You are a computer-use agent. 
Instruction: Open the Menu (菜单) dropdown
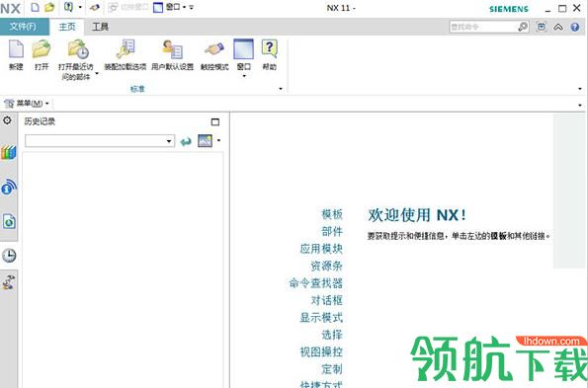coord(27,103)
